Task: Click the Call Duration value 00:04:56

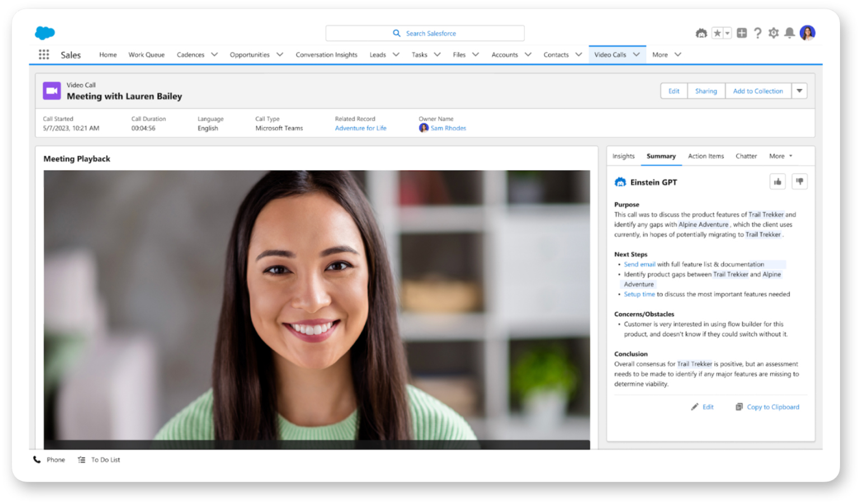Action: pos(143,128)
